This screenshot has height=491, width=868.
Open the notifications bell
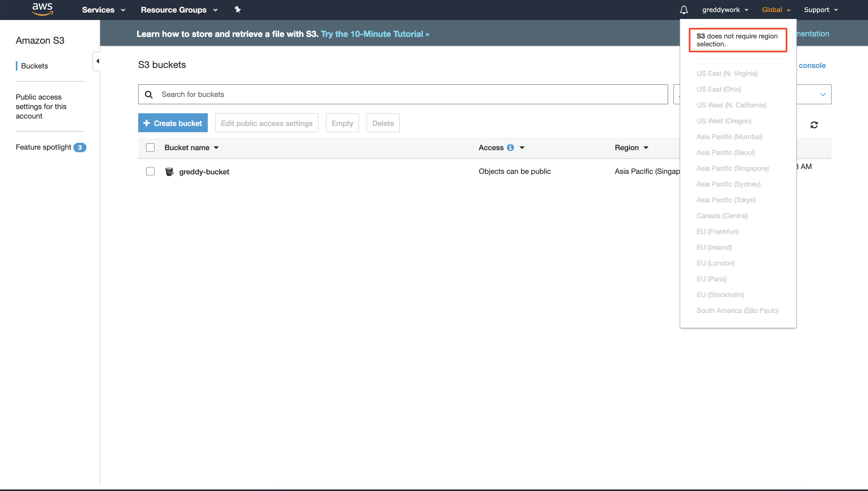pyautogui.click(x=684, y=10)
